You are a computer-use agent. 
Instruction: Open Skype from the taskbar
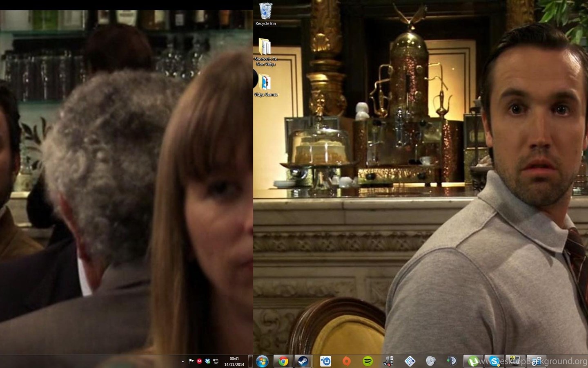click(x=494, y=361)
